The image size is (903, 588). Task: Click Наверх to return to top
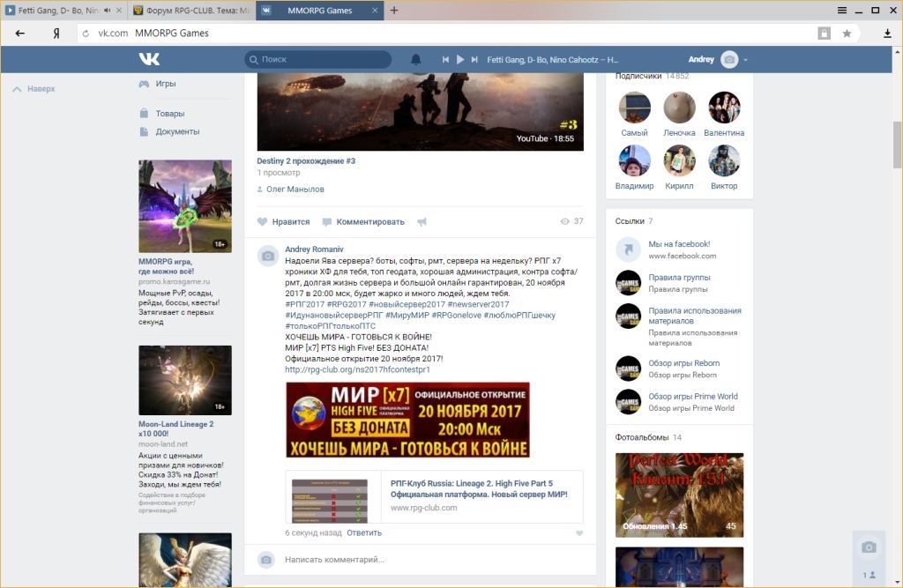tap(34, 89)
